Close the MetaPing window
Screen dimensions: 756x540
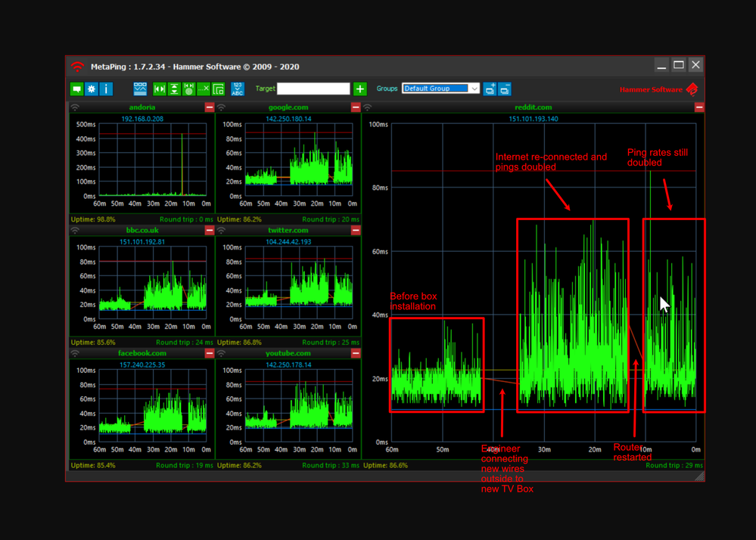695,65
